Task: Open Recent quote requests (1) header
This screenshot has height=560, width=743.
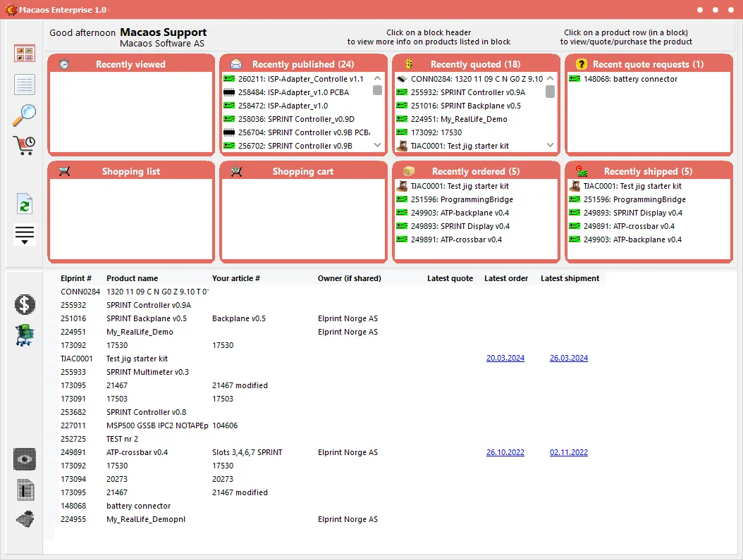Action: coord(649,64)
